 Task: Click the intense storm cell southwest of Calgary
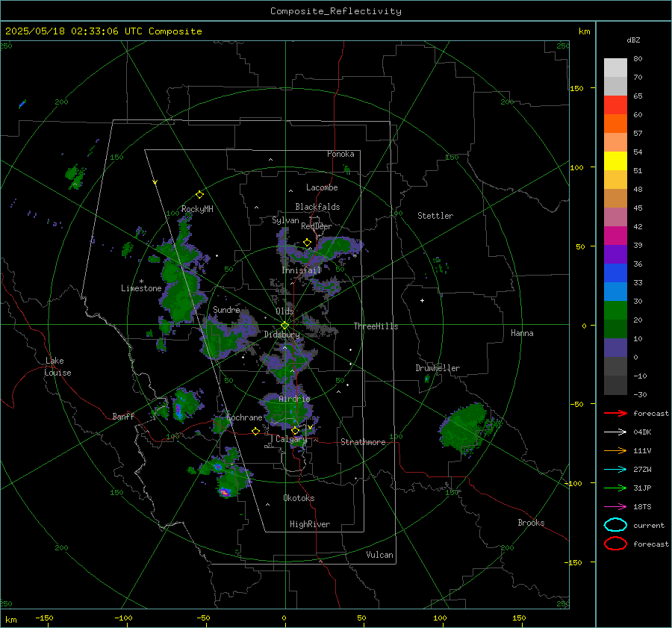coord(225,492)
